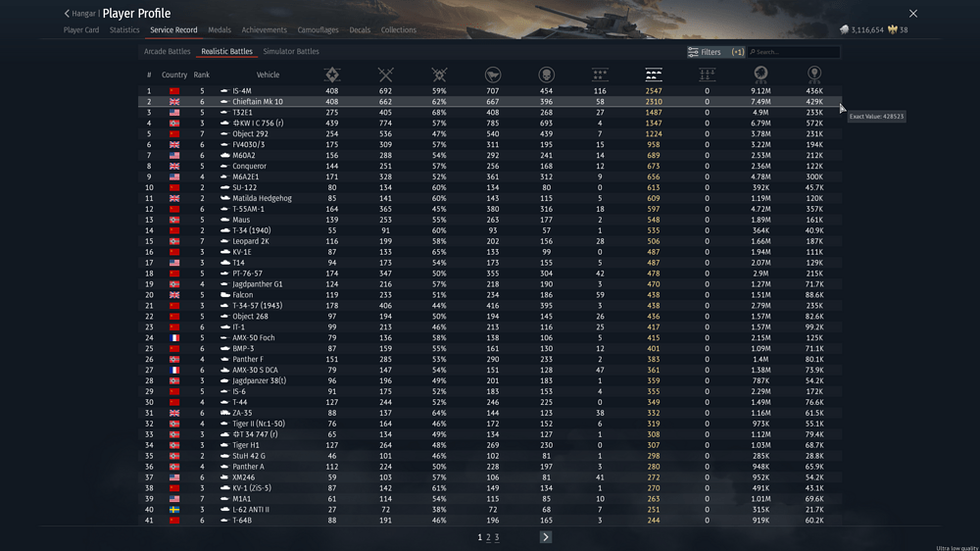Sort by the victories star badge column
This screenshot has width=980, height=551.
(332, 75)
